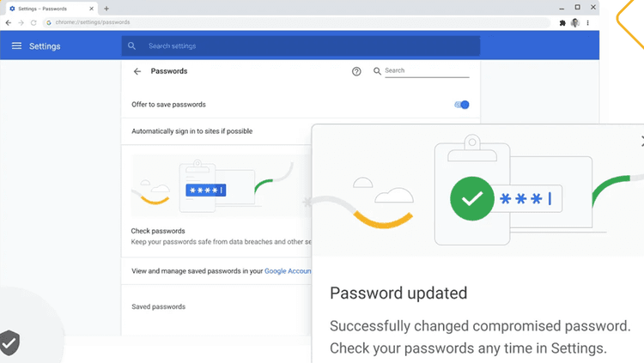This screenshot has width=644, height=363.
Task: Open a new browser tab
Action: (x=106, y=9)
